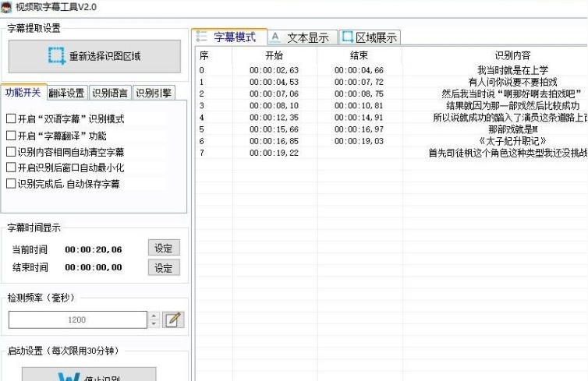588x381 pixels.
Task: Open the 识别语言 tab
Action: 110,93
